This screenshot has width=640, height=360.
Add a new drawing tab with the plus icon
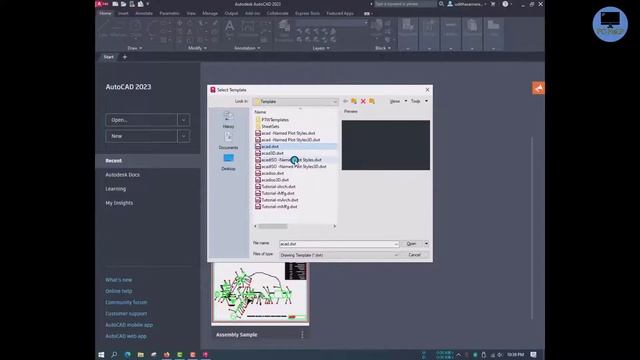[x=124, y=57]
